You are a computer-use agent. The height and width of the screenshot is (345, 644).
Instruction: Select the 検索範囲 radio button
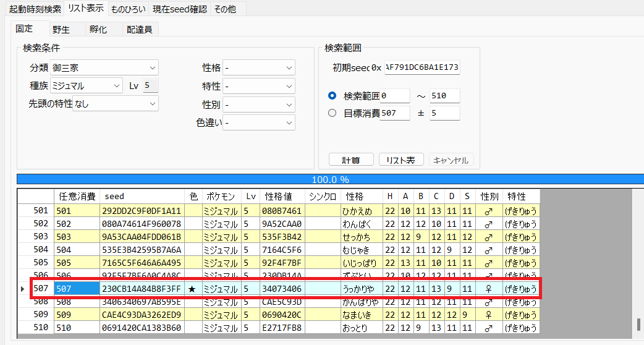pyautogui.click(x=333, y=96)
